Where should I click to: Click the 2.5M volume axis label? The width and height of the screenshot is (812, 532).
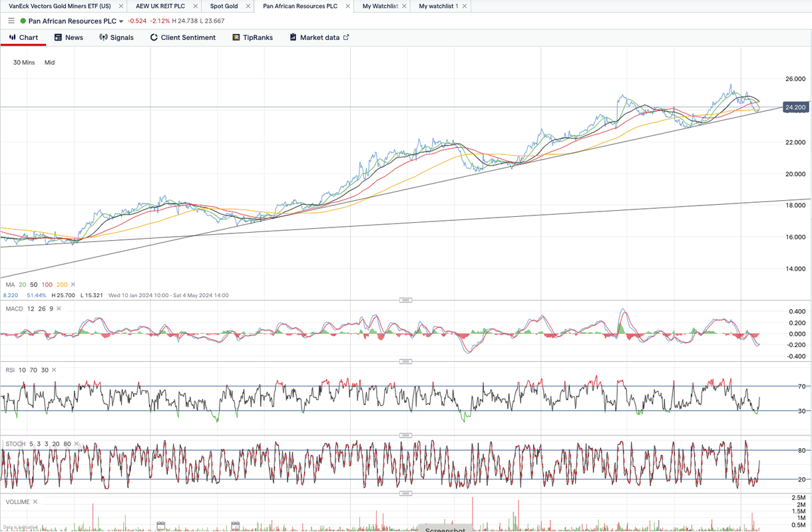[x=799, y=497]
